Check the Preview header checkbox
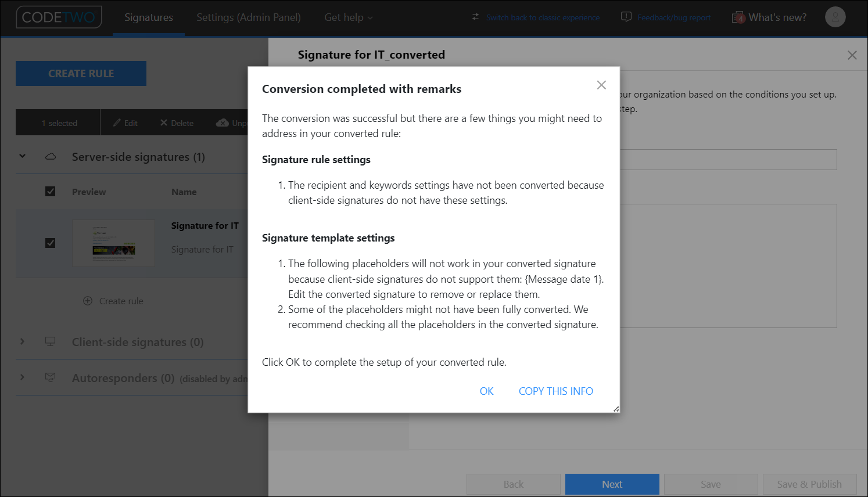This screenshot has width=868, height=497. pos(50,191)
